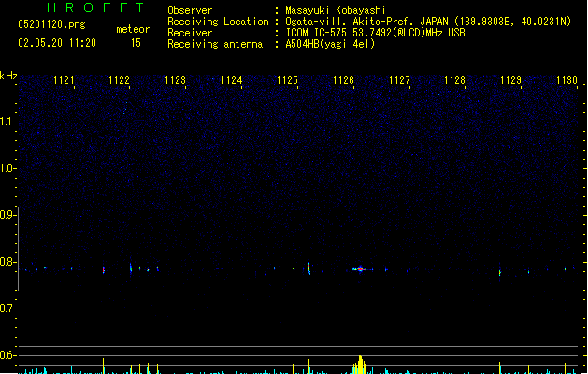Click the observer name Masayuki Kobayashi
This screenshot has height=374, width=588.
[x=336, y=10]
